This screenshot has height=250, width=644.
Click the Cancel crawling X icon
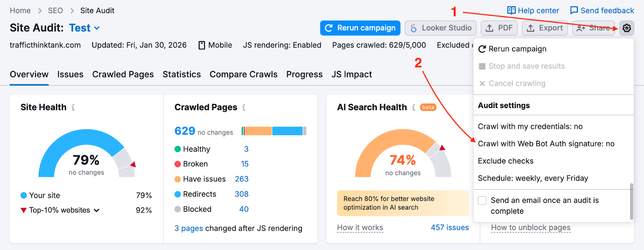[x=482, y=83]
